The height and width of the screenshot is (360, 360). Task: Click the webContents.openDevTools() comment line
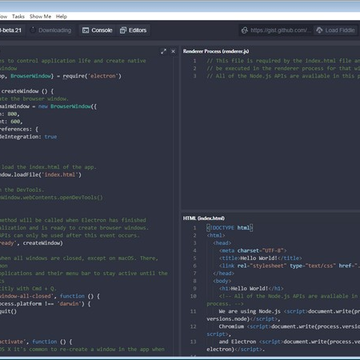click(x=51, y=197)
